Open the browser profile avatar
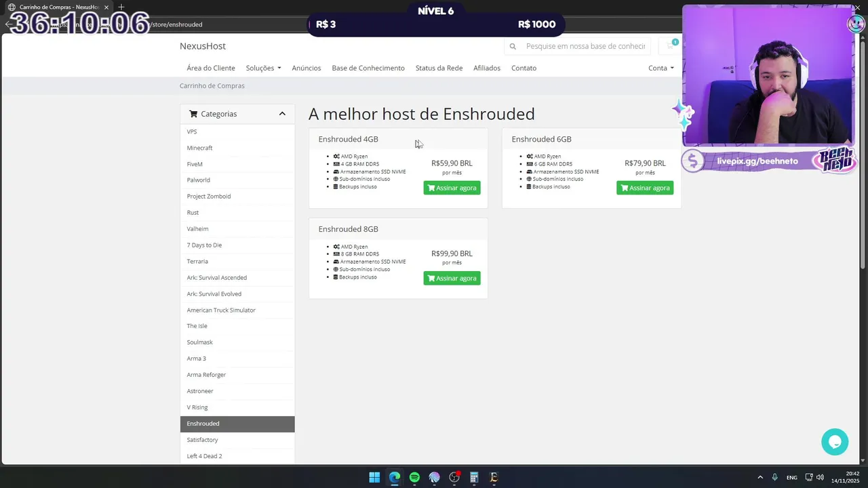 (x=856, y=24)
